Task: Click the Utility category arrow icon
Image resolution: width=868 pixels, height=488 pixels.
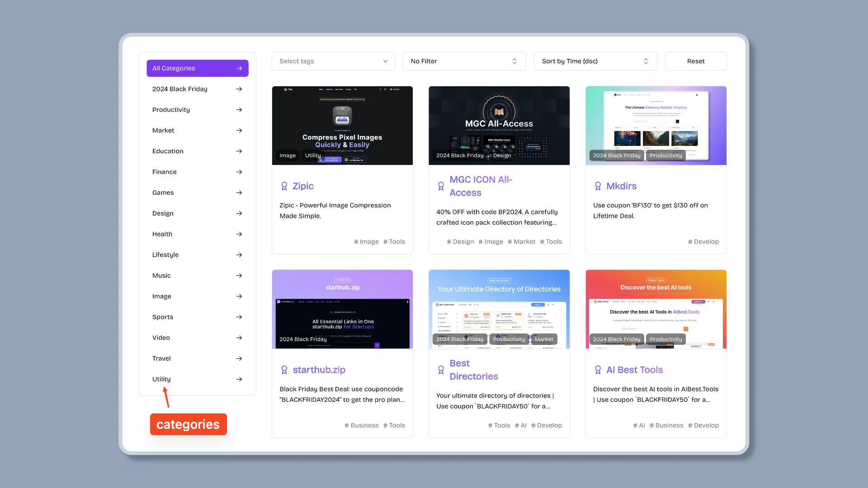Action: point(239,379)
